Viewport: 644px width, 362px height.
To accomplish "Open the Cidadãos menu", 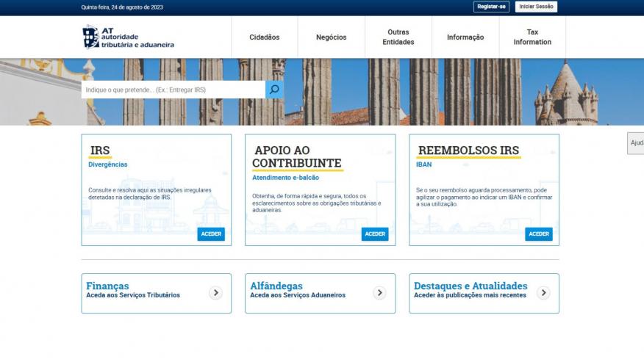I will pos(265,37).
